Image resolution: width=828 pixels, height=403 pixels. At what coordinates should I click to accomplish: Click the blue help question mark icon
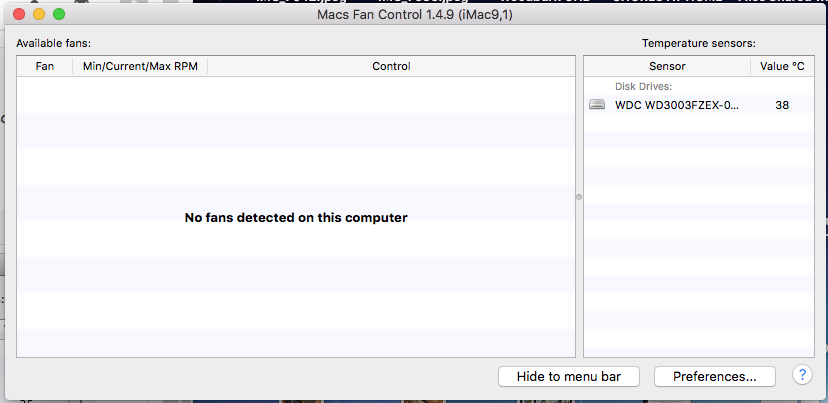tap(802, 375)
